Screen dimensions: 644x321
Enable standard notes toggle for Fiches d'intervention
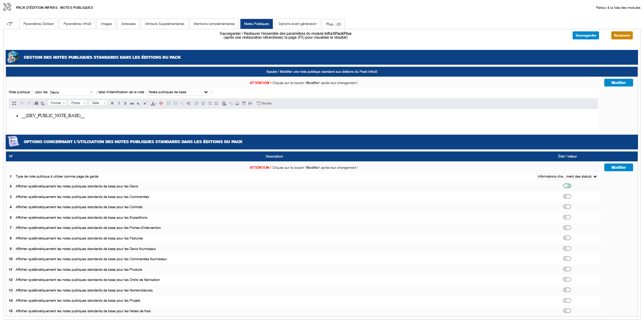tap(567, 228)
